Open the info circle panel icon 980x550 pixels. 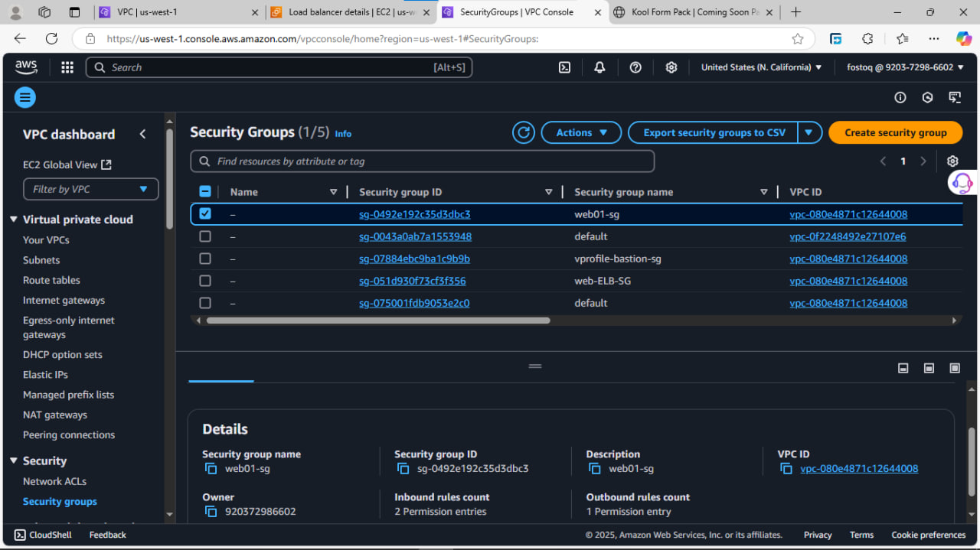[900, 97]
